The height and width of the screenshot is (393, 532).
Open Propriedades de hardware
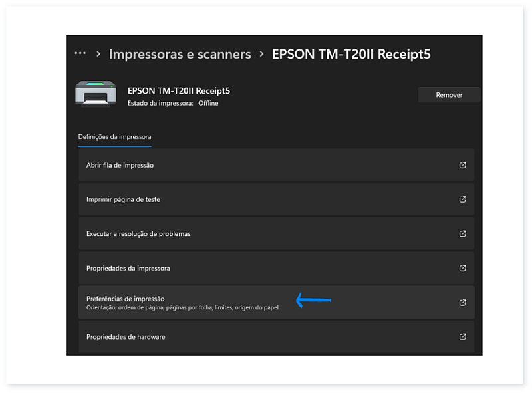click(x=126, y=337)
